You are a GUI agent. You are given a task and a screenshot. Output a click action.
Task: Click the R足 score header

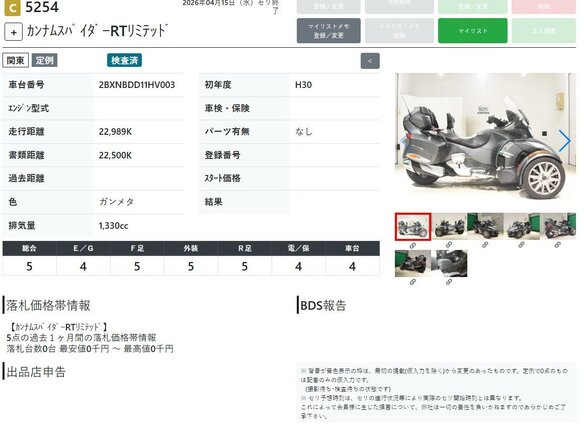245,248
